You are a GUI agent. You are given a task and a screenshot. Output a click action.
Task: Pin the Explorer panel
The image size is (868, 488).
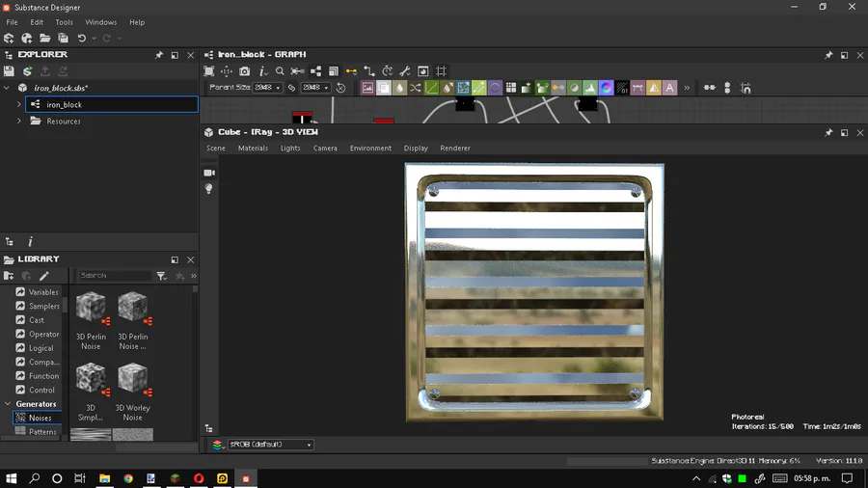point(159,55)
